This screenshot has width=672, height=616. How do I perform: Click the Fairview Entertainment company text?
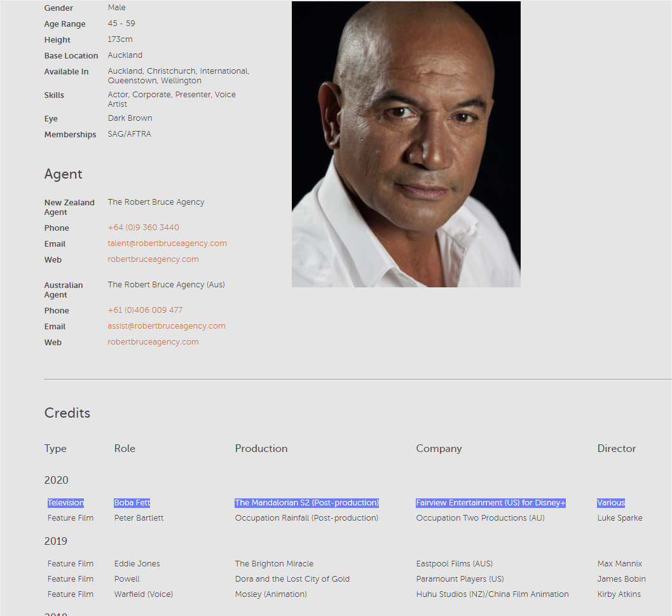(491, 503)
